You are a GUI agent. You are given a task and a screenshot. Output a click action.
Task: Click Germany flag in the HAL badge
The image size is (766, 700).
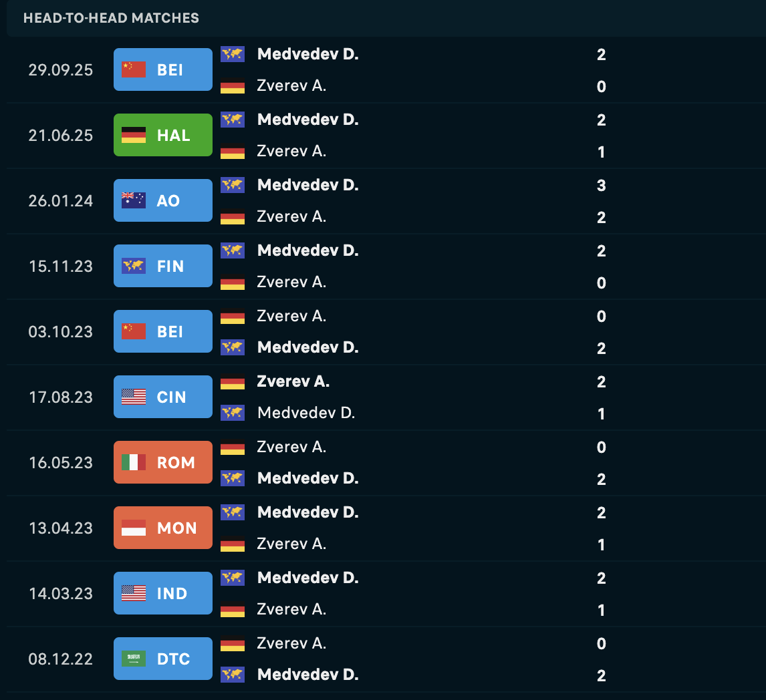pos(134,135)
